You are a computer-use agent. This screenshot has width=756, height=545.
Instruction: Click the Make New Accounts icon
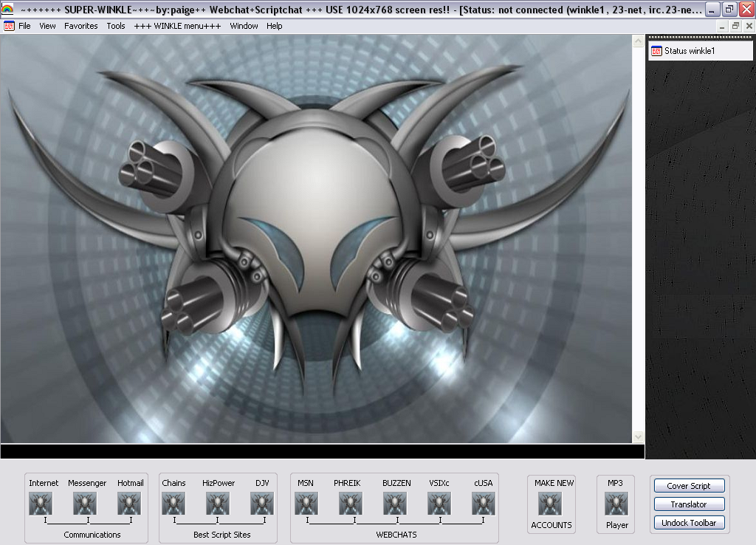tap(550, 504)
